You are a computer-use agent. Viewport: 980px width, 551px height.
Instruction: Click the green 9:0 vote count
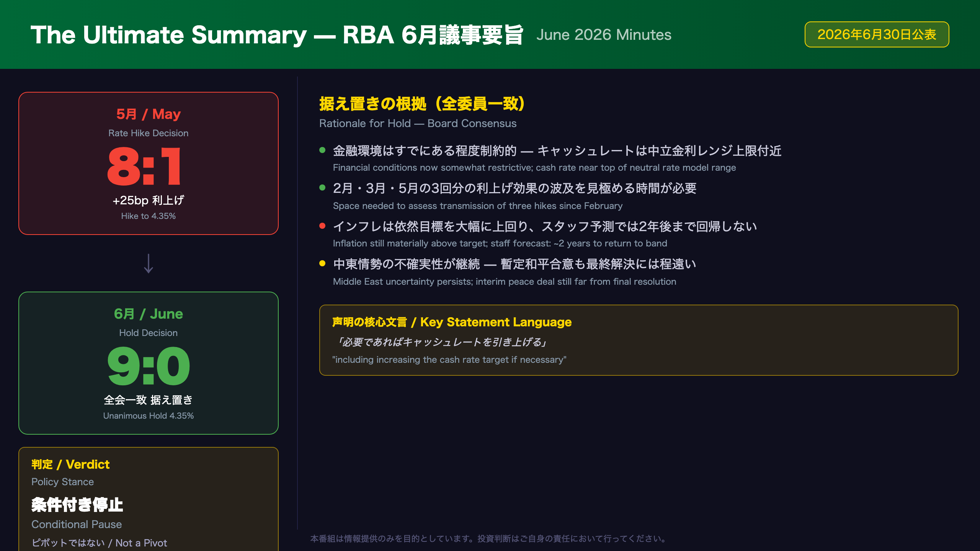(149, 366)
